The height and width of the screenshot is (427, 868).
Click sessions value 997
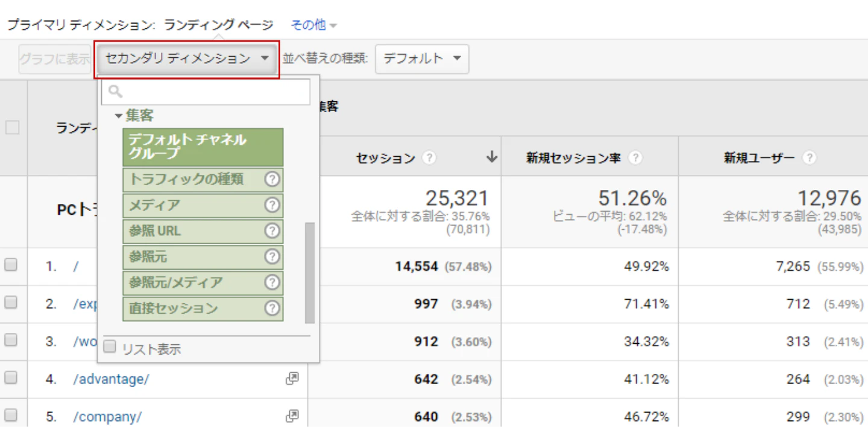pos(426,304)
